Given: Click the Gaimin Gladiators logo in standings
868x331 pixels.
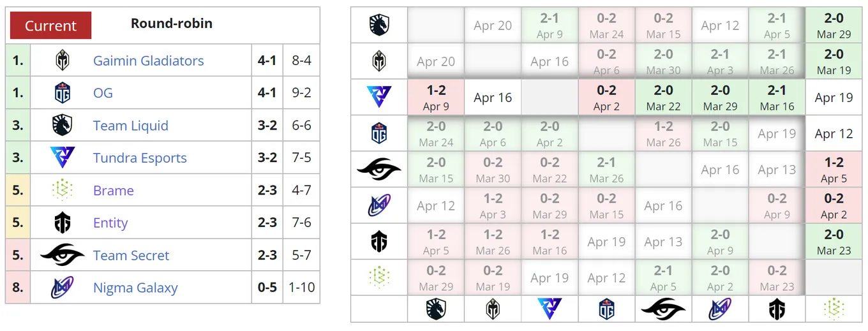Looking at the screenshot, I should pos(62,61).
